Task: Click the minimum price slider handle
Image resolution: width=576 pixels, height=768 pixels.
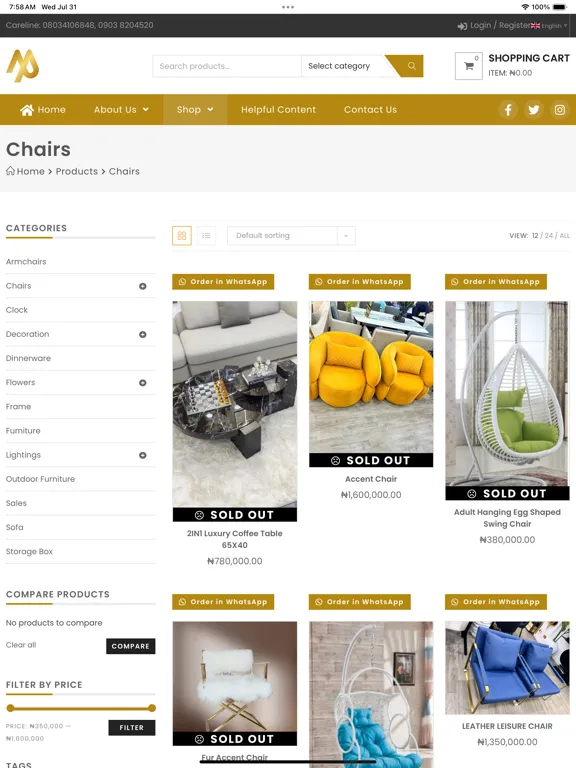Action: pyautogui.click(x=10, y=708)
